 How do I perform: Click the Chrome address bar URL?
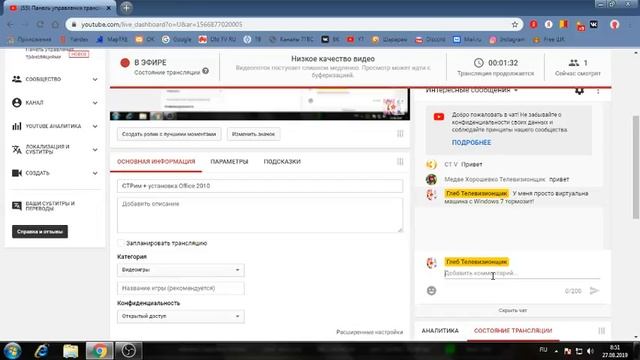(x=162, y=24)
